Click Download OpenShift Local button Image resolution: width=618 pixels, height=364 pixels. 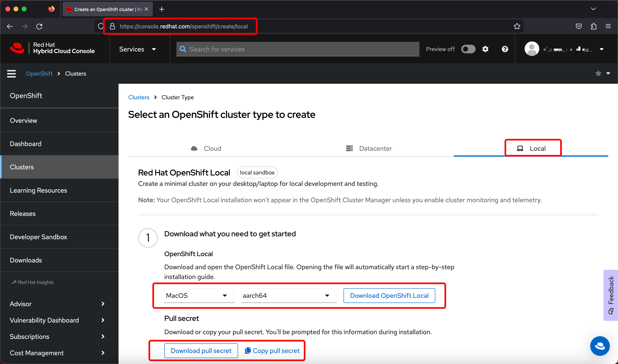pyautogui.click(x=389, y=295)
